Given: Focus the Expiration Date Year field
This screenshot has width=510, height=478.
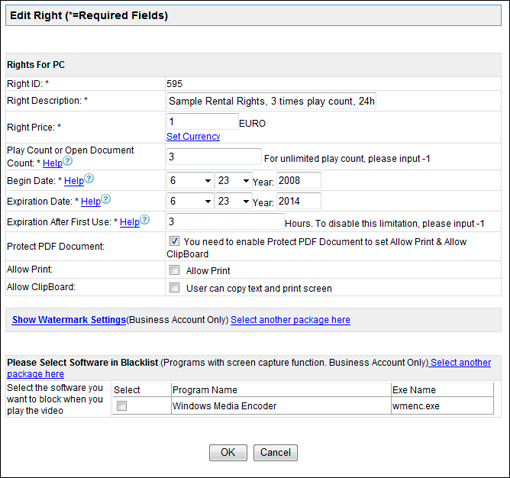Looking at the screenshot, I should pos(299,201).
